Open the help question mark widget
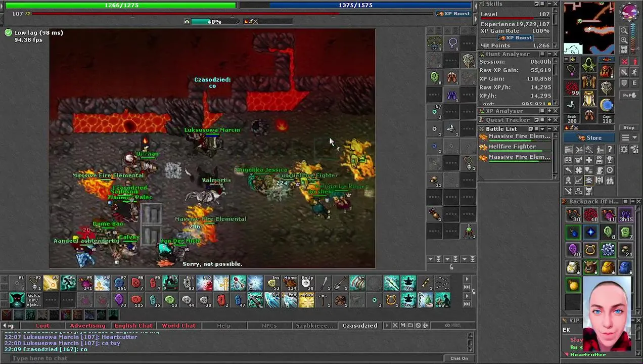The height and width of the screenshot is (364, 643). pyautogui.click(x=610, y=149)
